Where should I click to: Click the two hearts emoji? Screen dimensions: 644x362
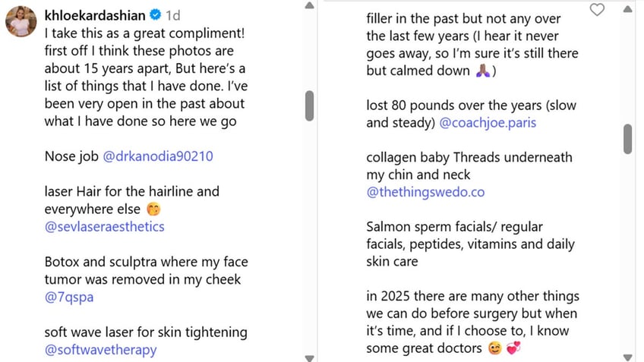[513, 348]
